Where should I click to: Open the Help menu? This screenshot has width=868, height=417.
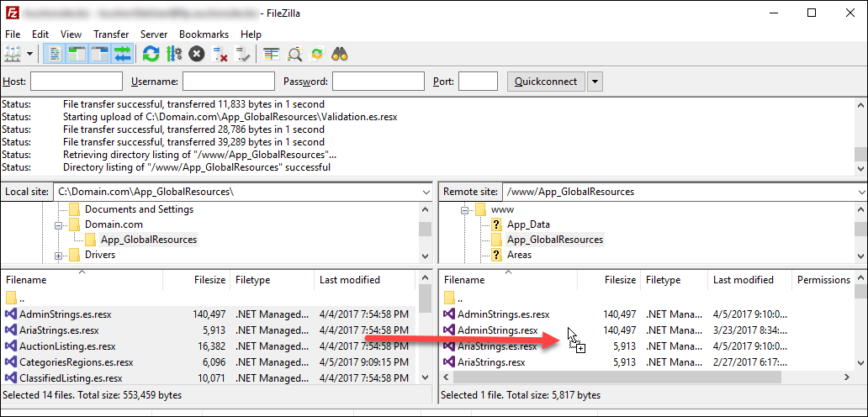click(x=251, y=34)
